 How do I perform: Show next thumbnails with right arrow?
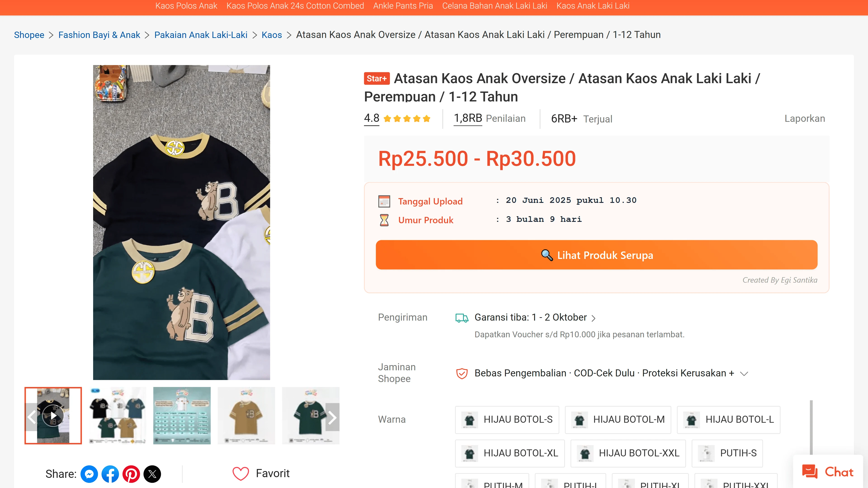pos(332,417)
